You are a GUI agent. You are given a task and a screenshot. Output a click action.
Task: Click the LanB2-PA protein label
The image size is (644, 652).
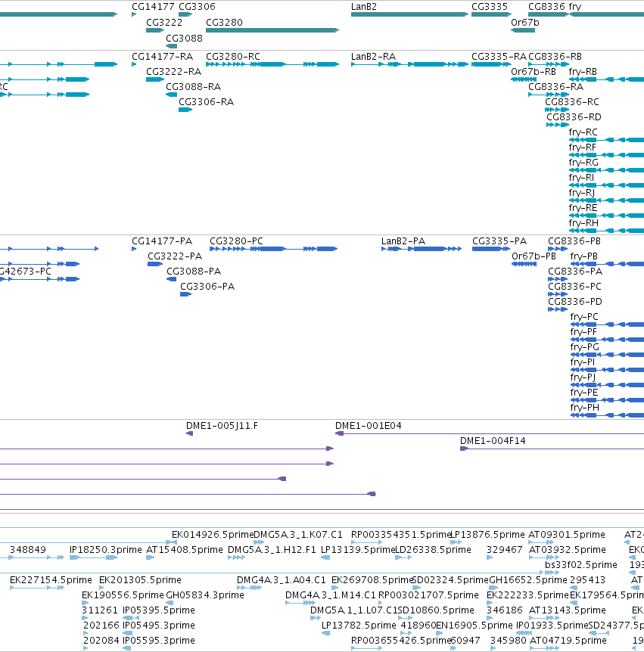[x=403, y=241]
